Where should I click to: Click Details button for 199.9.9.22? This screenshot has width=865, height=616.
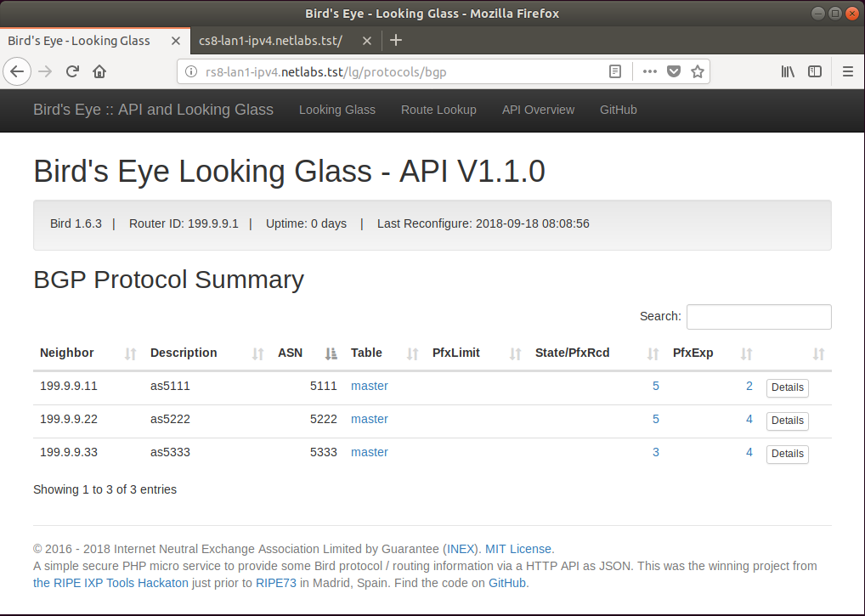click(x=787, y=421)
